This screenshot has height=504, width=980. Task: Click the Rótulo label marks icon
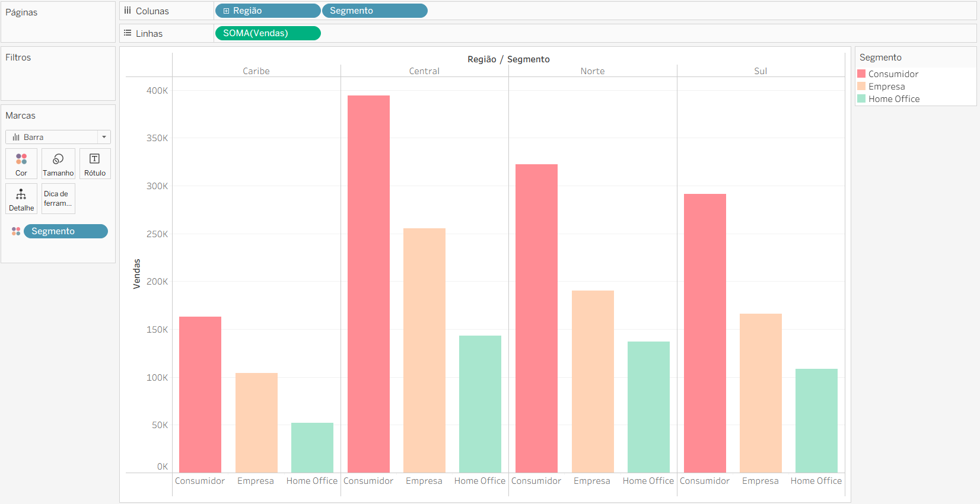click(x=95, y=163)
